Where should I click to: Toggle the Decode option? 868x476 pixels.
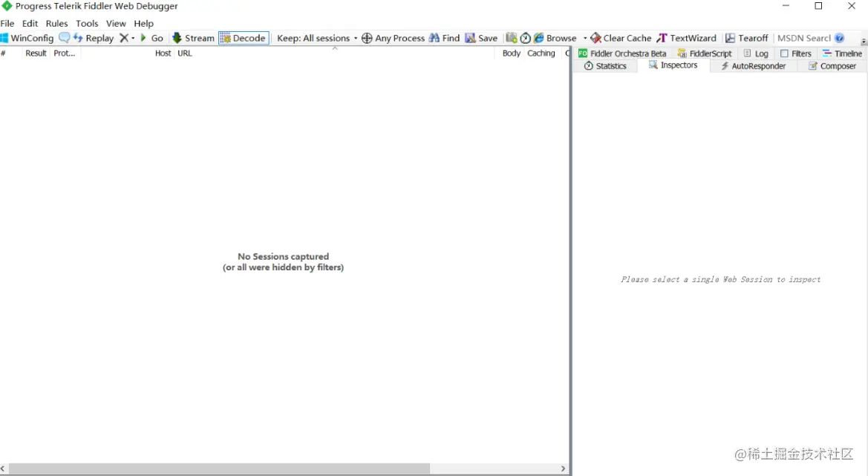pyautogui.click(x=244, y=38)
